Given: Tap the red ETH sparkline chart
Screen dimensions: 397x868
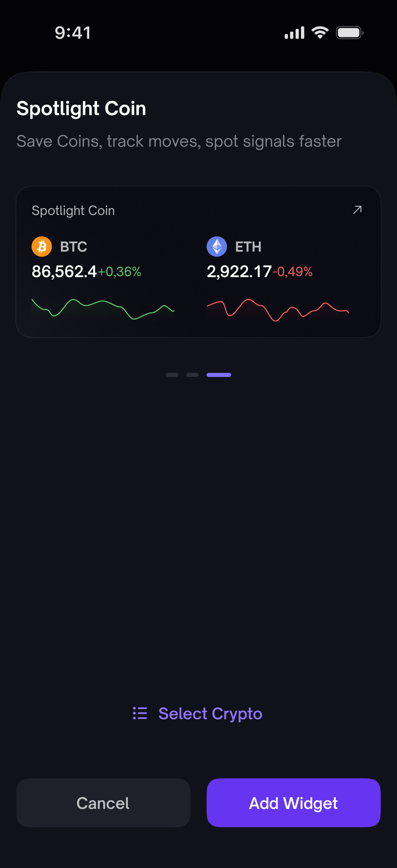Looking at the screenshot, I should 278,310.
